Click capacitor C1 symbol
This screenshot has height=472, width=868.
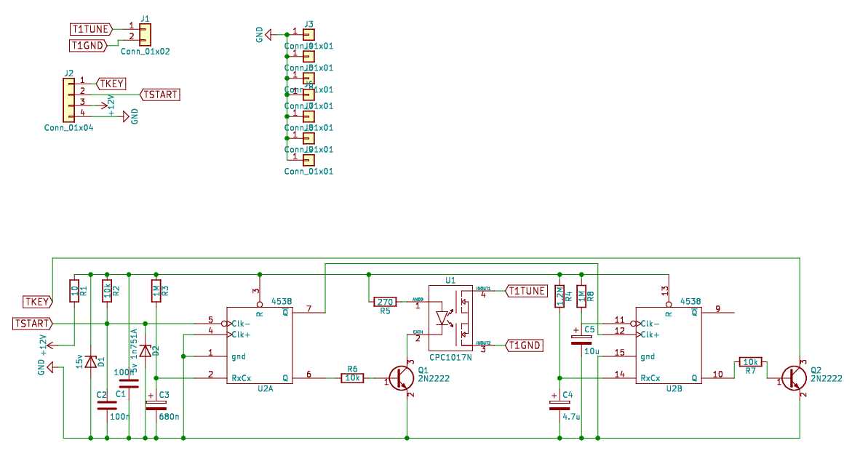coord(129,383)
